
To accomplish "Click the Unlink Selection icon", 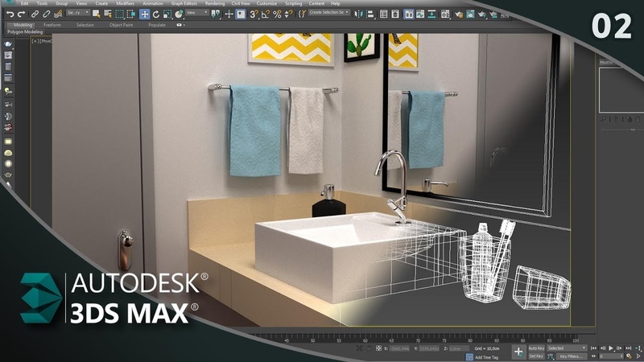I will click(x=47, y=14).
